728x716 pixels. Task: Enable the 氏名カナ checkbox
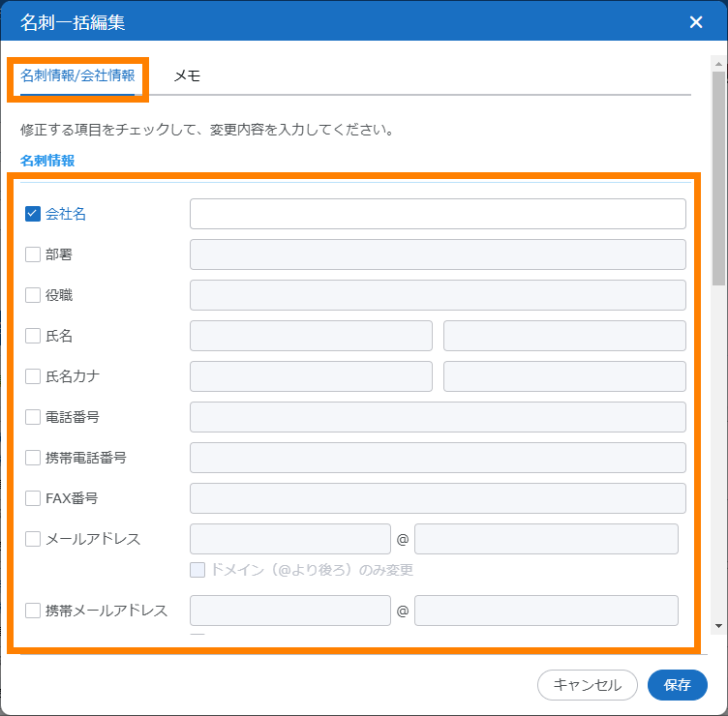click(x=33, y=376)
